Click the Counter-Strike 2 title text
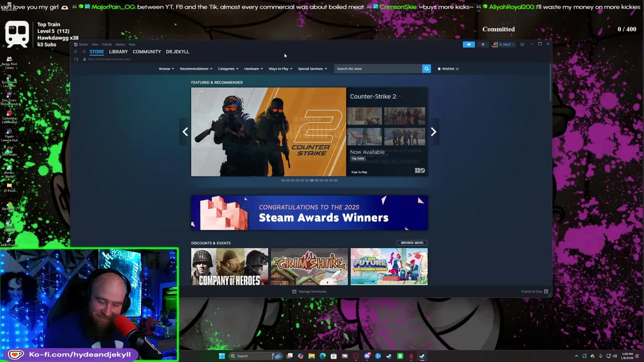This screenshot has height=362, width=644. (373, 97)
